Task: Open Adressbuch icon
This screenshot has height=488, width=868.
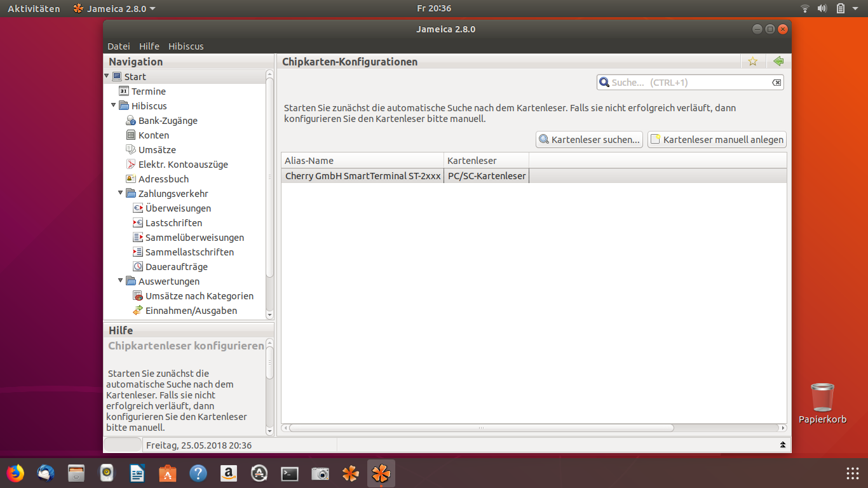Action: (x=131, y=179)
